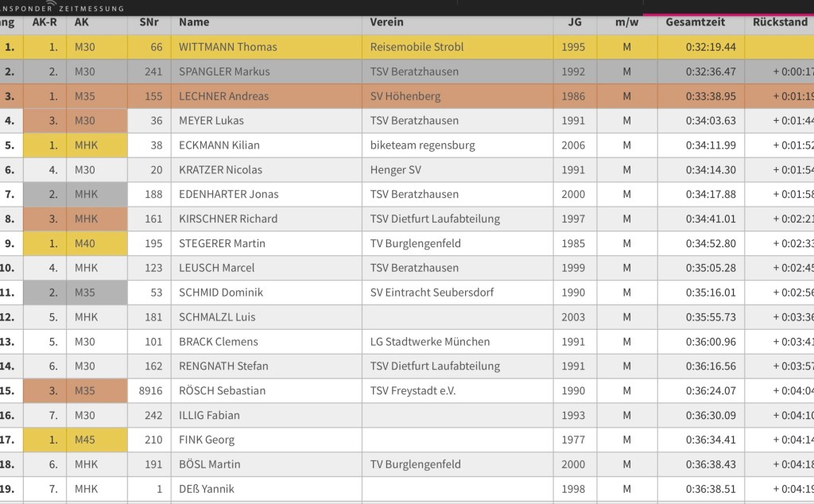Click RÖSCH Sebastian in the list
The height and width of the screenshot is (504, 814).
[x=222, y=390]
